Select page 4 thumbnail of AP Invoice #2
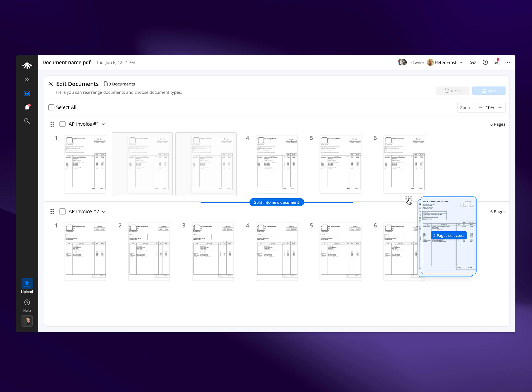The height and width of the screenshot is (392, 532). point(261,228)
